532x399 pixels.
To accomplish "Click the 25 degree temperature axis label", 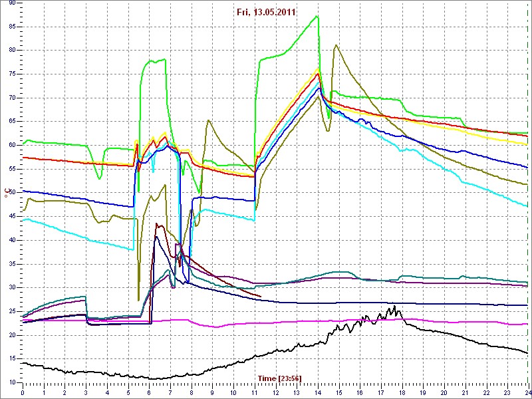I will (11, 311).
